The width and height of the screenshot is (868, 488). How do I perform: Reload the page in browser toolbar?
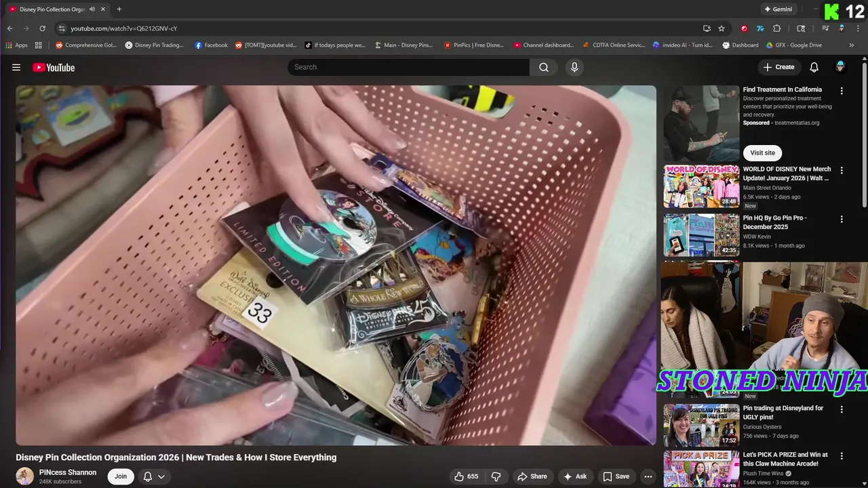tap(42, 28)
